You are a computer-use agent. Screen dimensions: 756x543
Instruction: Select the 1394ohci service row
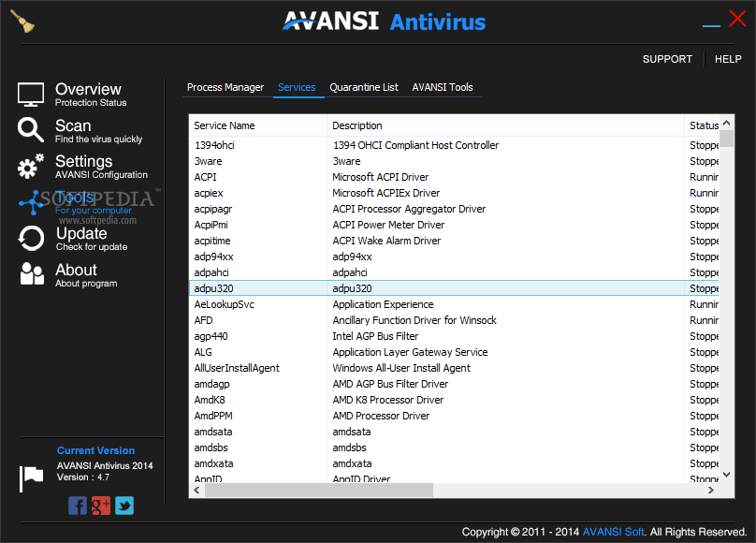click(x=454, y=145)
